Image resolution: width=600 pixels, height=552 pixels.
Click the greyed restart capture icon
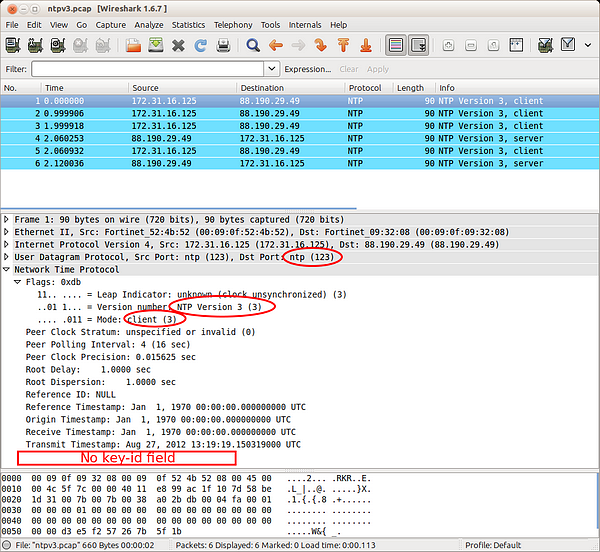103,45
